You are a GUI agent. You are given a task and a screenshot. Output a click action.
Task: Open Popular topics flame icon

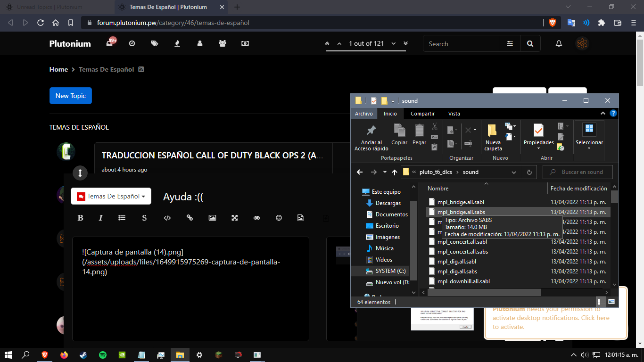[177, 43]
